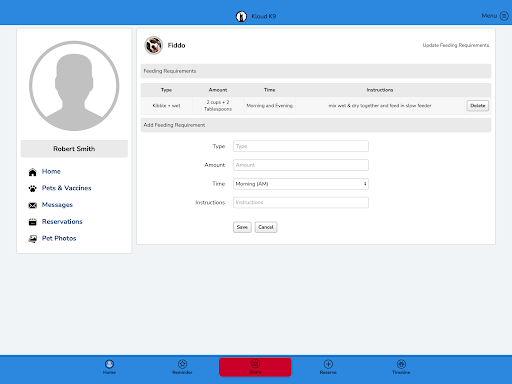Screen dimensions: 512x384
Task: Cancel adding feeding requirement
Action: 266,227
